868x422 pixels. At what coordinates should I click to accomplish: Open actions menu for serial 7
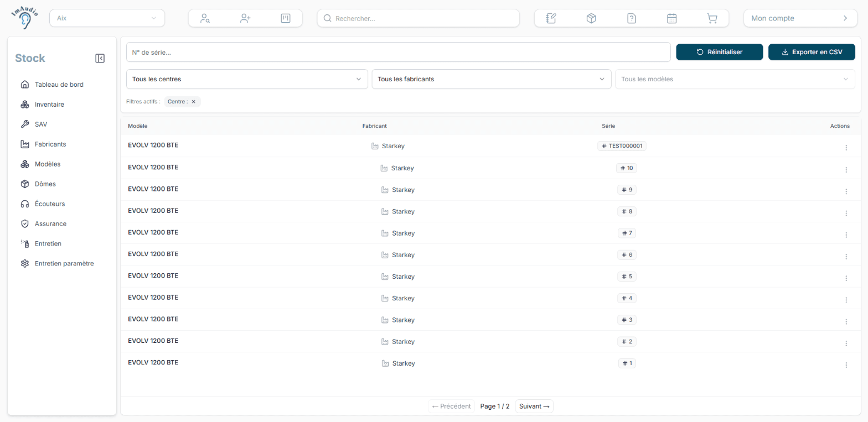click(846, 235)
